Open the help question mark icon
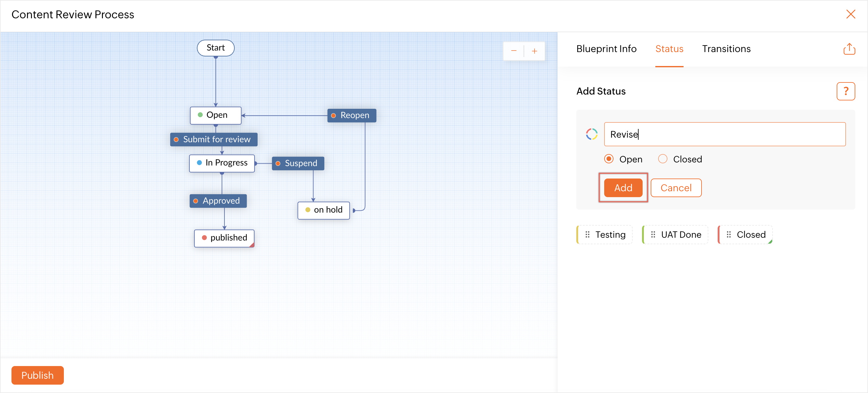 [845, 91]
